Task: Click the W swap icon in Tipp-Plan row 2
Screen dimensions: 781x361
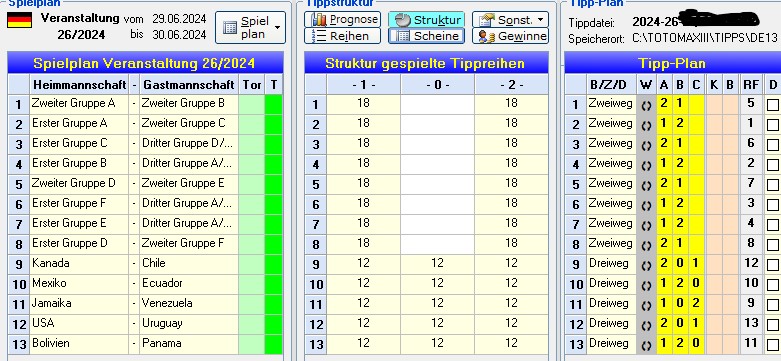Action: [647, 125]
